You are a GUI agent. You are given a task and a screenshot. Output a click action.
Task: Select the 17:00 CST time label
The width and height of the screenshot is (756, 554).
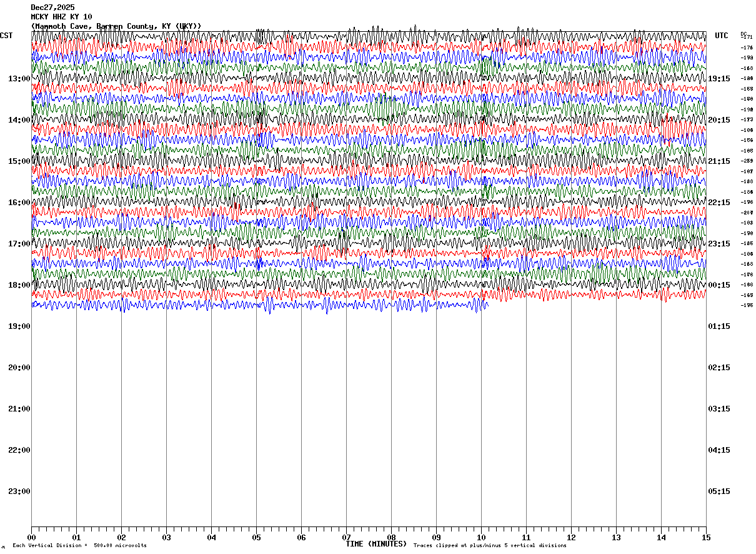point(19,244)
